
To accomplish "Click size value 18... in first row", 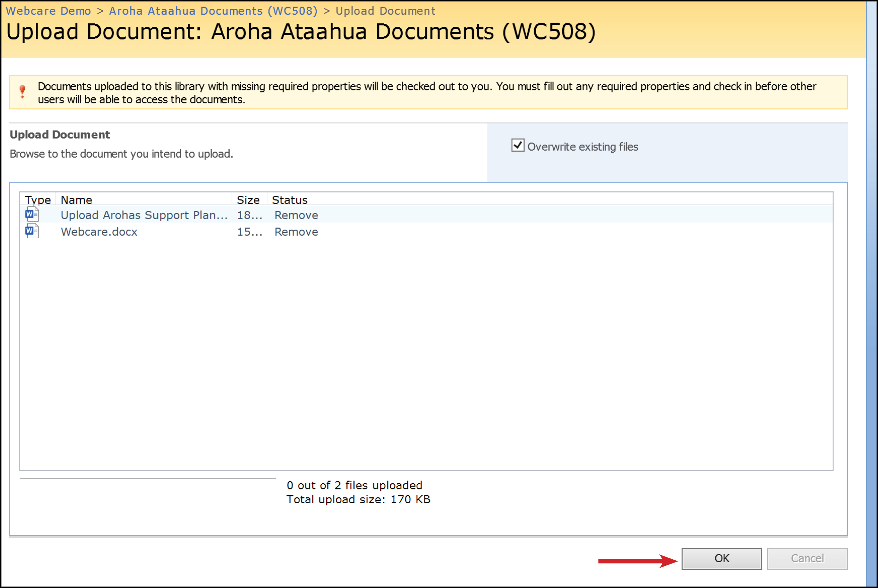I will 249,215.
